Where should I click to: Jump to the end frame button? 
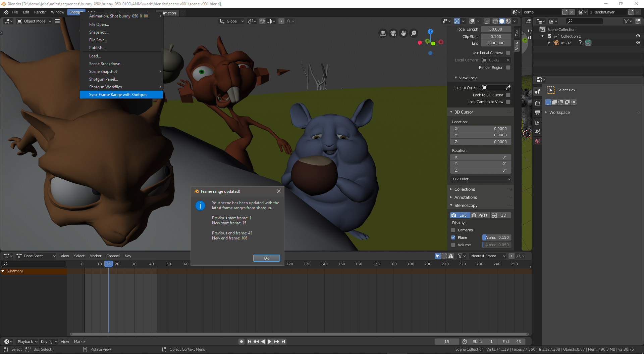(x=283, y=342)
